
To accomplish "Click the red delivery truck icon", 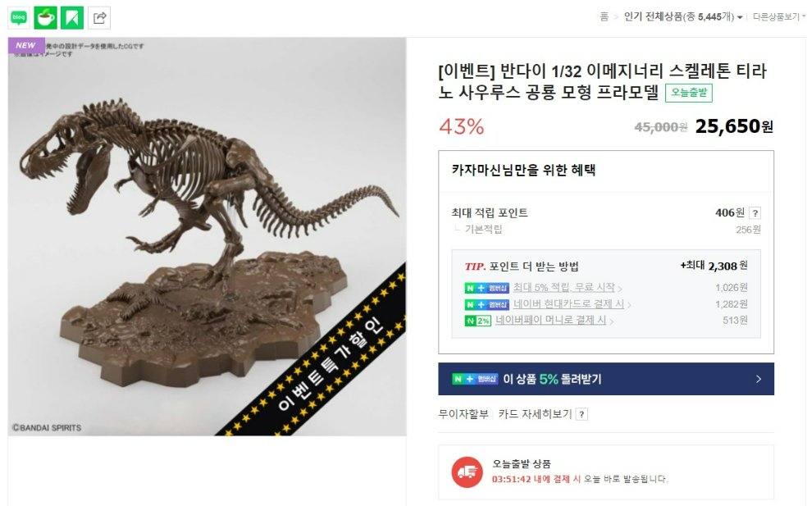I will [467, 472].
